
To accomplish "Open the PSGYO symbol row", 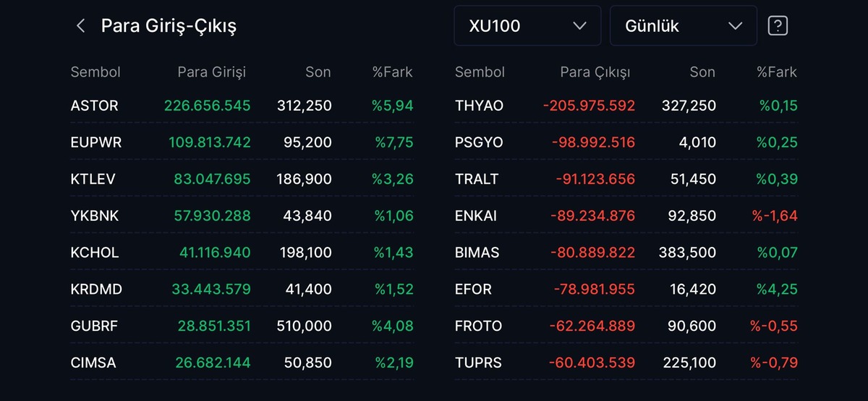I will 626,143.
